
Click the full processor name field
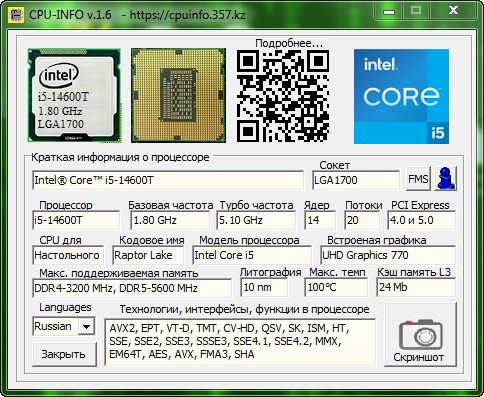(x=168, y=180)
